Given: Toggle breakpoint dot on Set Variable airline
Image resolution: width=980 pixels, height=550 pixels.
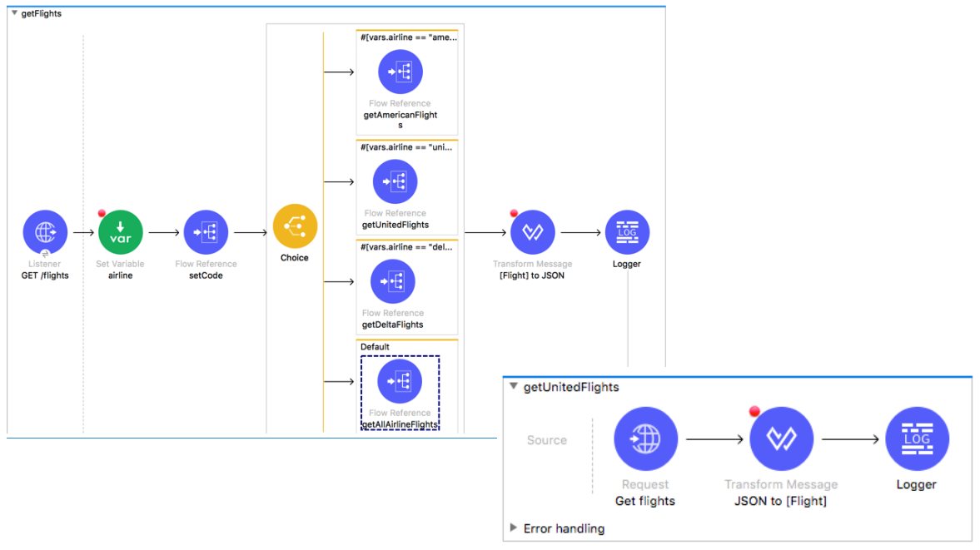Looking at the screenshot, I should click(102, 214).
